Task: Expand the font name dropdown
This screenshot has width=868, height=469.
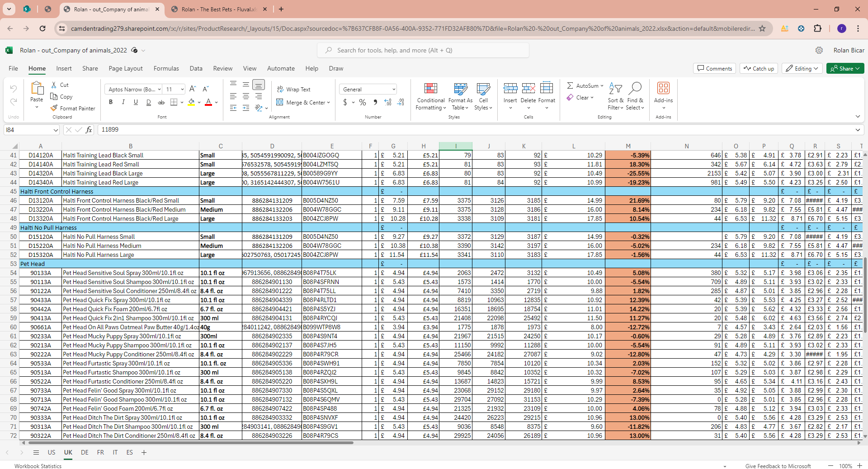Action: (159, 90)
